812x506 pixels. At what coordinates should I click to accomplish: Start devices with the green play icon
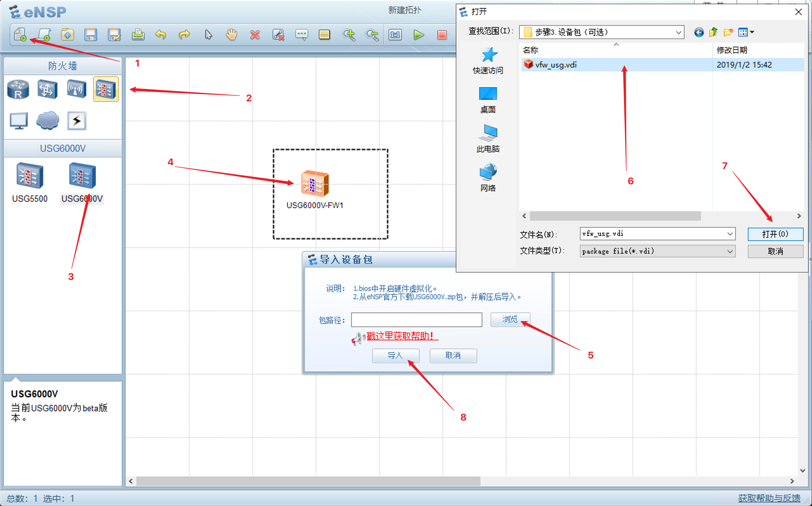[x=419, y=35]
